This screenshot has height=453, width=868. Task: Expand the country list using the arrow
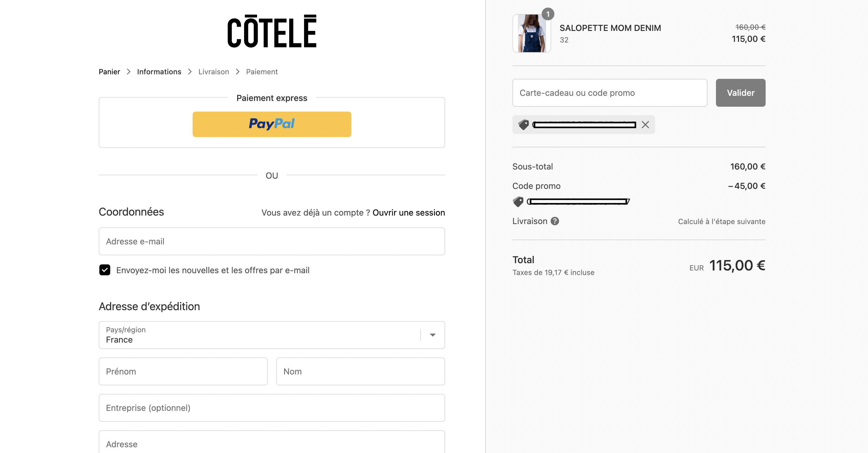tap(433, 335)
